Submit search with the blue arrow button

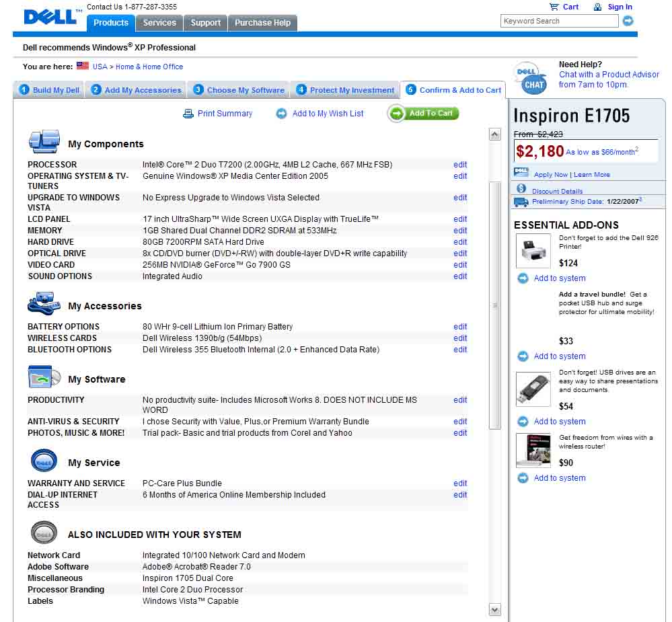(x=628, y=21)
